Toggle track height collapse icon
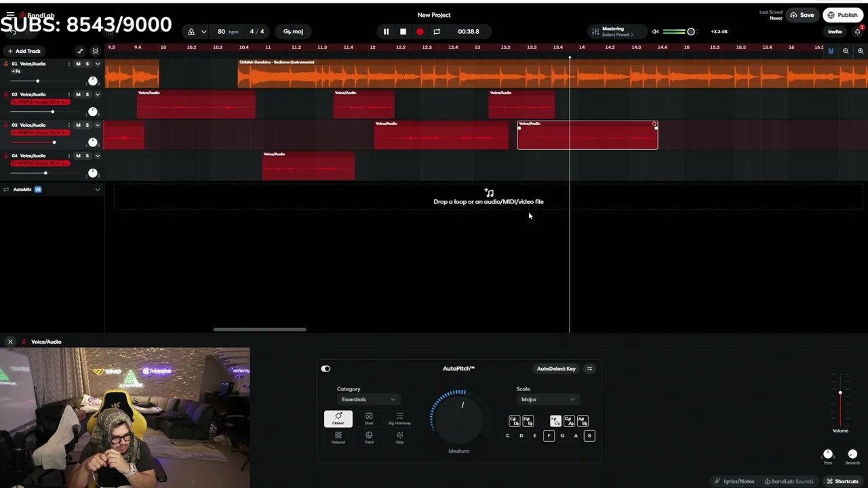This screenshot has width=868, height=488. (x=95, y=51)
